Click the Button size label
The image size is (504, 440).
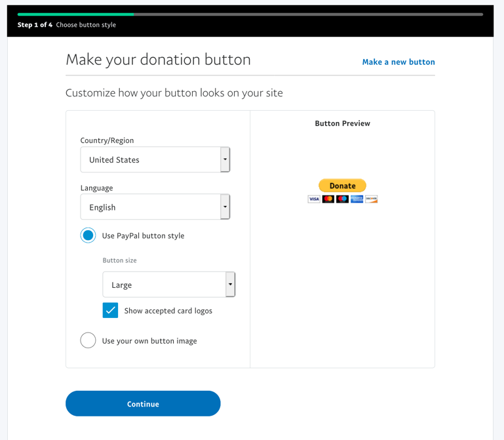pos(119,260)
